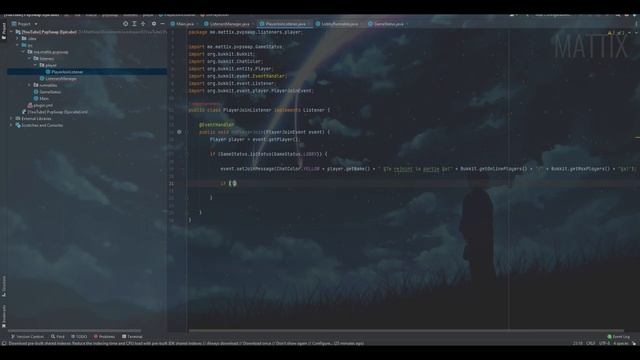The image size is (640, 360).
Task: Click the Project tool window side tab
Action: pos(4,31)
